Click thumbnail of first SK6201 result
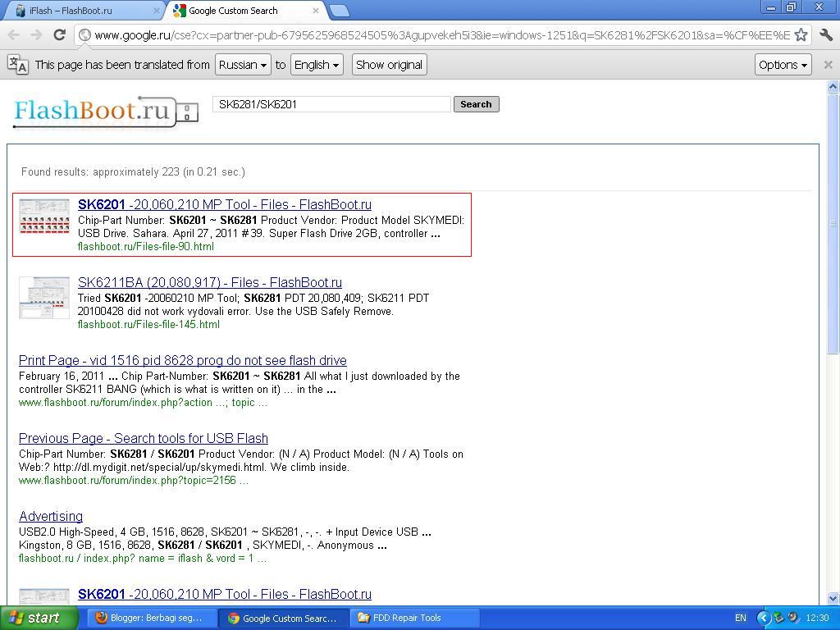The height and width of the screenshot is (630, 840). (x=44, y=217)
